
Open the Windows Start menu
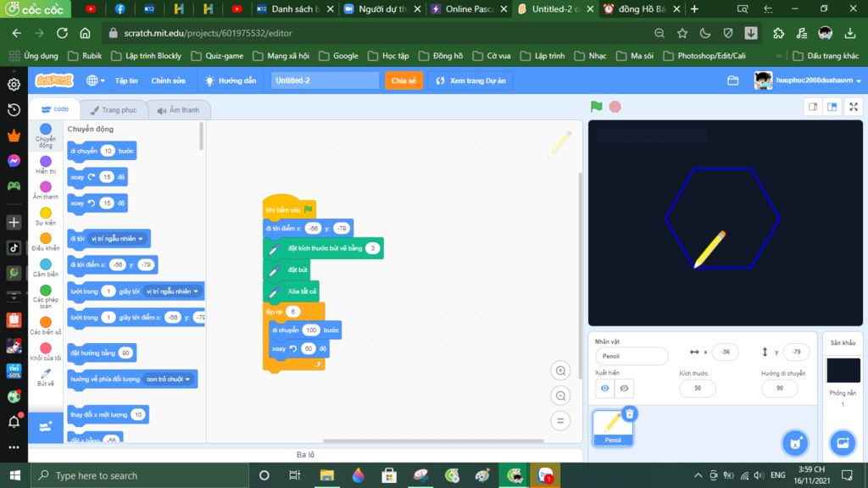tap(14, 475)
